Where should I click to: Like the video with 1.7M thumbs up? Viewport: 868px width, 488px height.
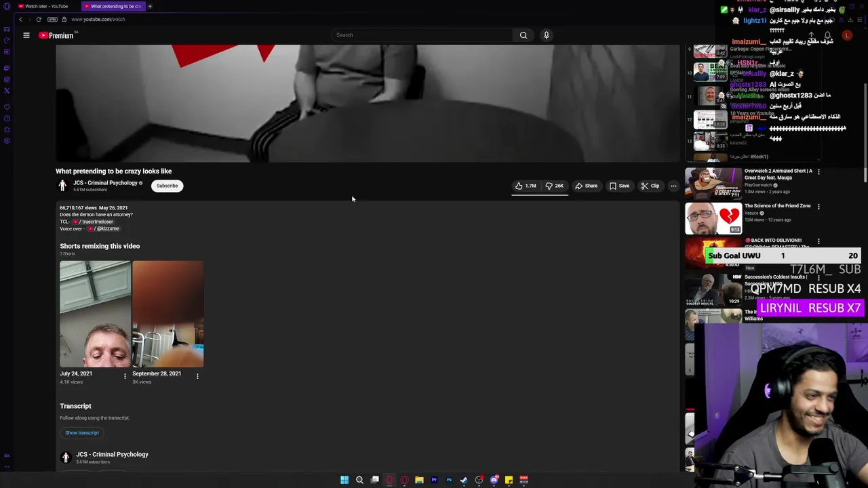[x=526, y=186]
